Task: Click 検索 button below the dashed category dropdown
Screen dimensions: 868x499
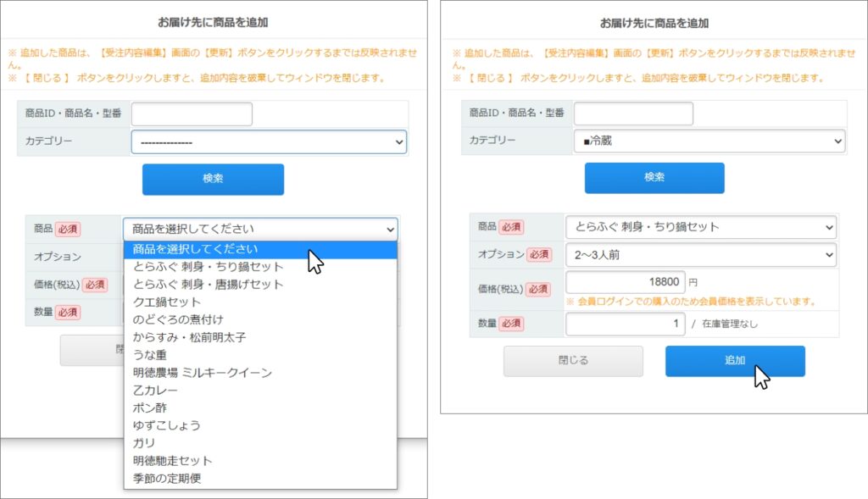Action: click(x=213, y=180)
